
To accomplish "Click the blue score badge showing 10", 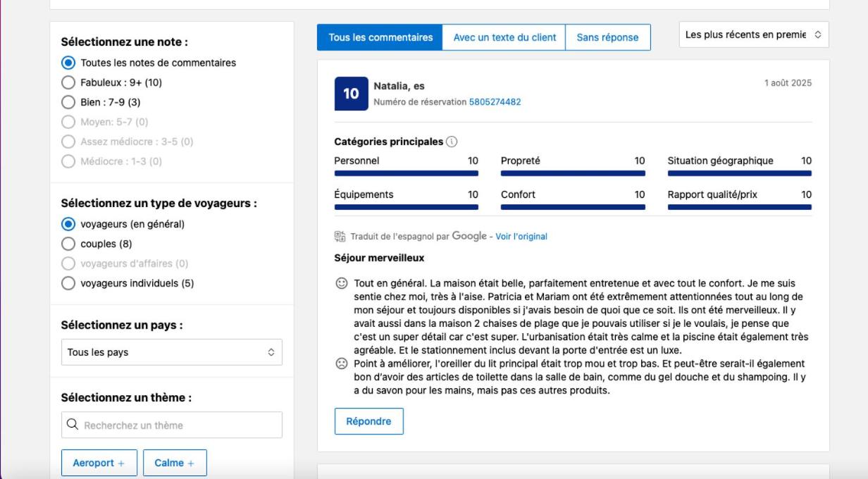I will (x=351, y=94).
